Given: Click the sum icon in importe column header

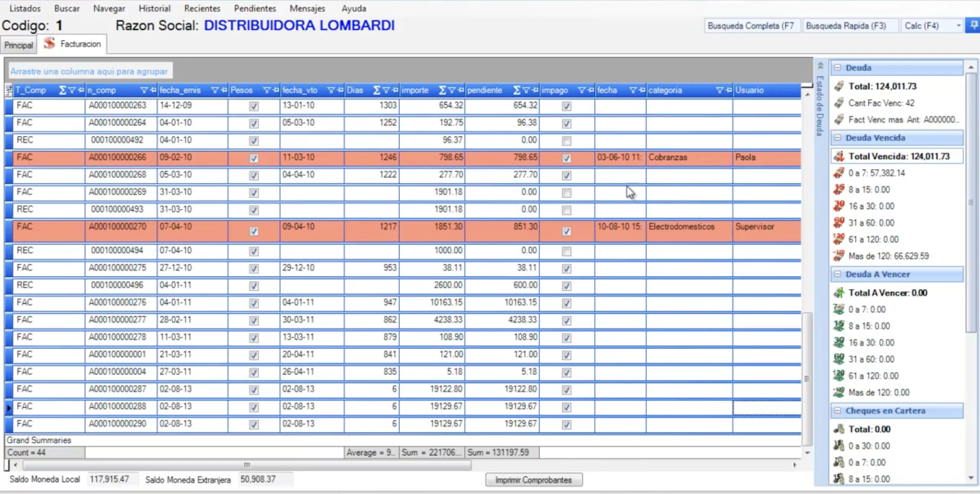Looking at the screenshot, I should (442, 90).
